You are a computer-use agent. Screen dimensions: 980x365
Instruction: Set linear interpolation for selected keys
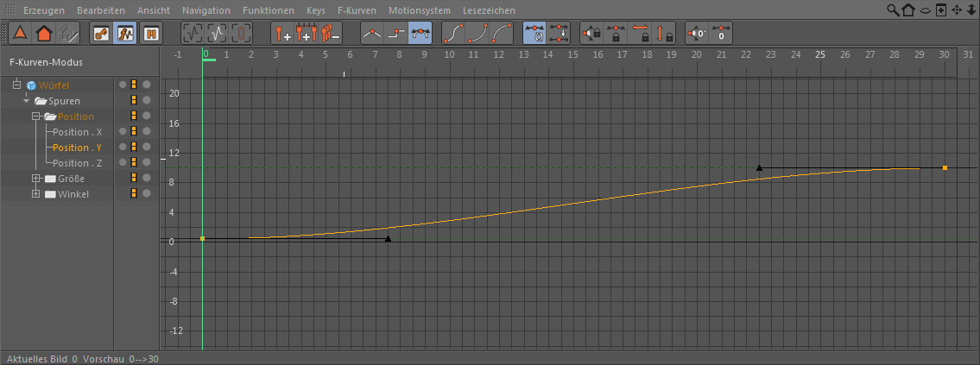pos(372,35)
